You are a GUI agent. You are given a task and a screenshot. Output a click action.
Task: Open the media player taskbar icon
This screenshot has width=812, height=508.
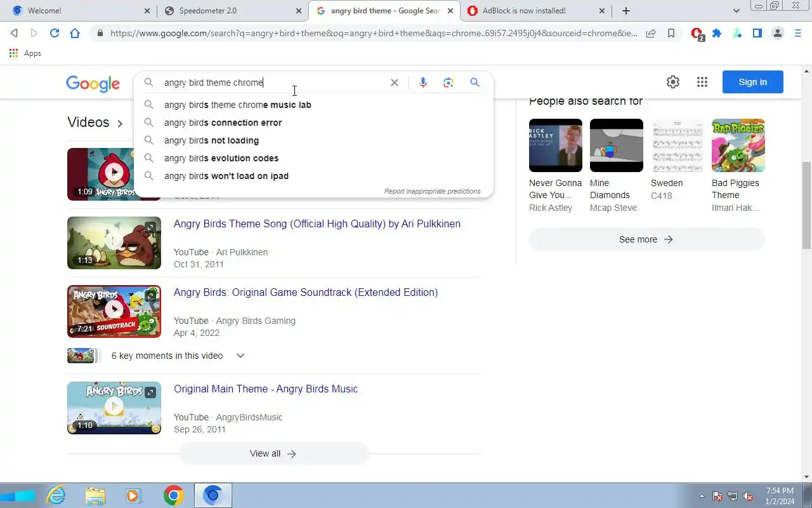click(x=134, y=495)
